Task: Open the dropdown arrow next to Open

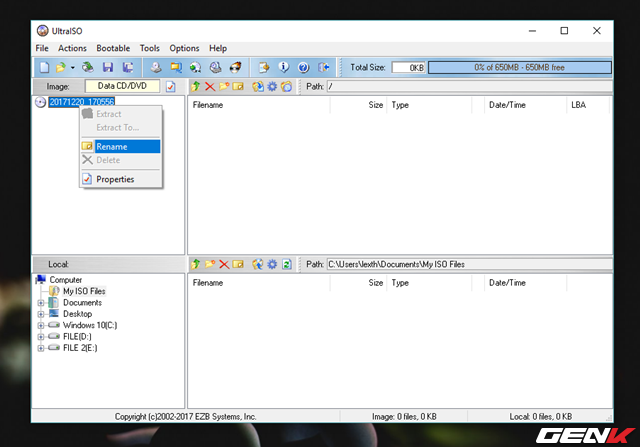Action: point(72,68)
